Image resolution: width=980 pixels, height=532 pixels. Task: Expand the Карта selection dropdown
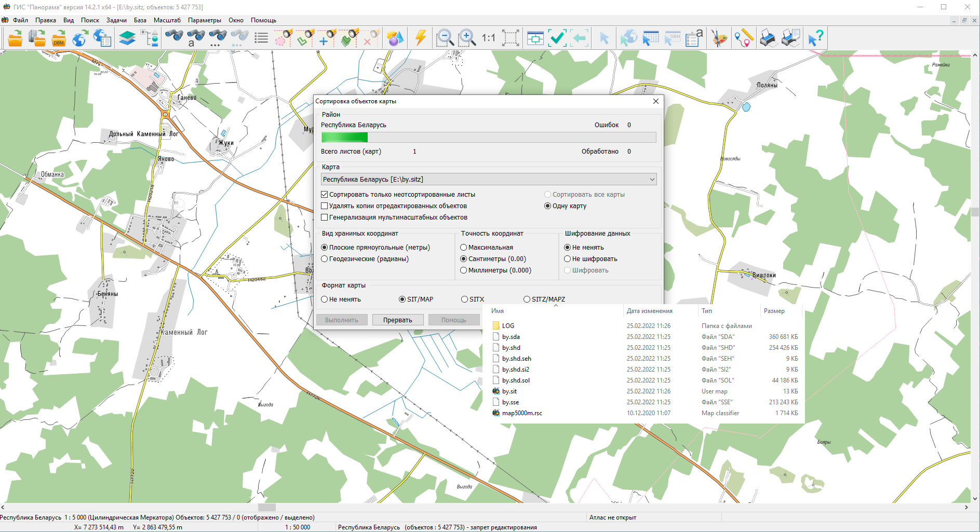[652, 180]
